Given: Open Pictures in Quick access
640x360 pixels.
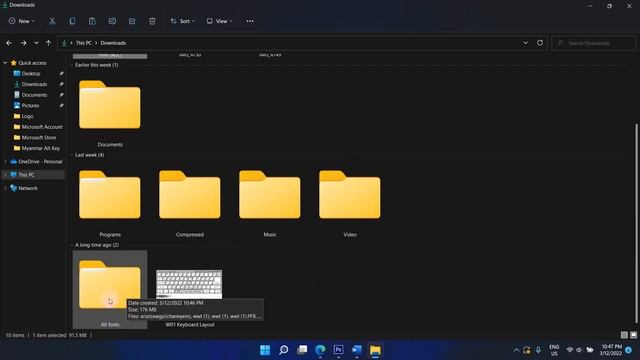Looking at the screenshot, I should [31, 105].
